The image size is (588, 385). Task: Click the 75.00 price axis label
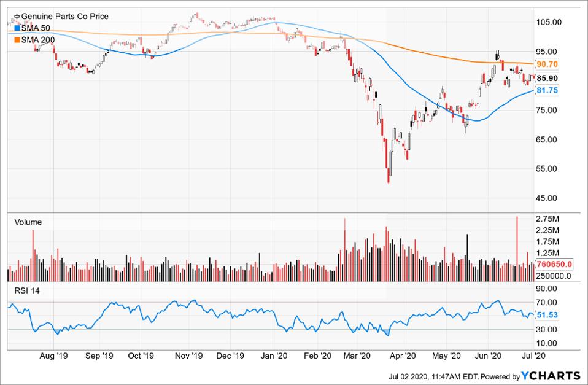tap(547, 111)
